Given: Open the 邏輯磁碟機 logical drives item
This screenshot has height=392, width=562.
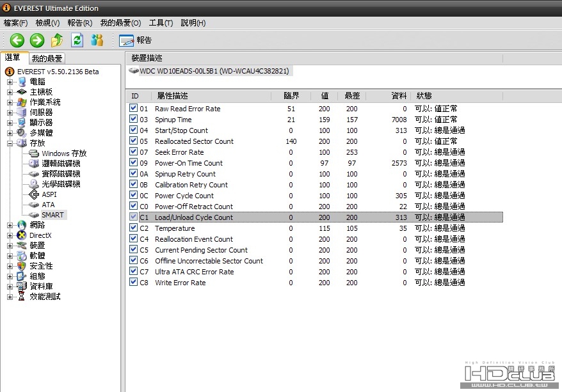Looking at the screenshot, I should (54, 164).
